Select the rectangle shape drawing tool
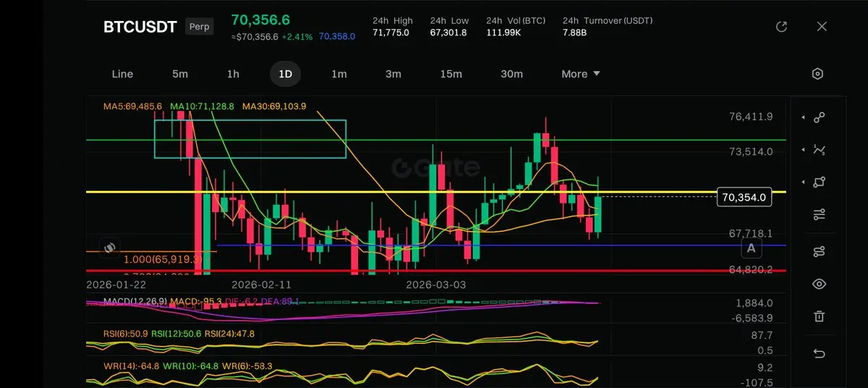 tap(819, 182)
